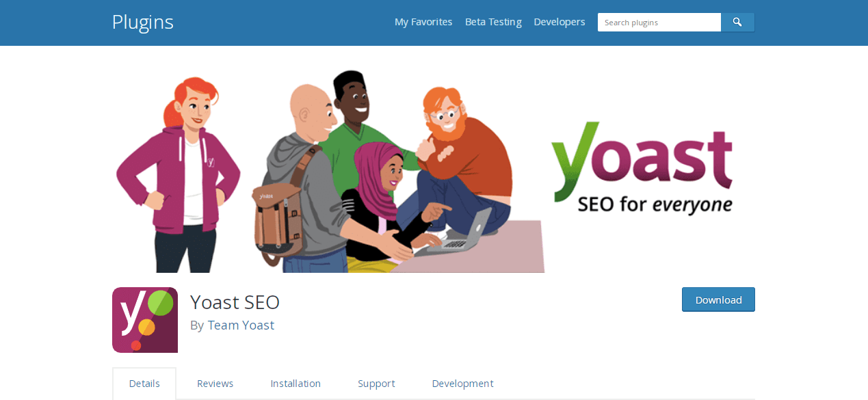Visit the Team Yoast author link
868x400 pixels.
[241, 325]
